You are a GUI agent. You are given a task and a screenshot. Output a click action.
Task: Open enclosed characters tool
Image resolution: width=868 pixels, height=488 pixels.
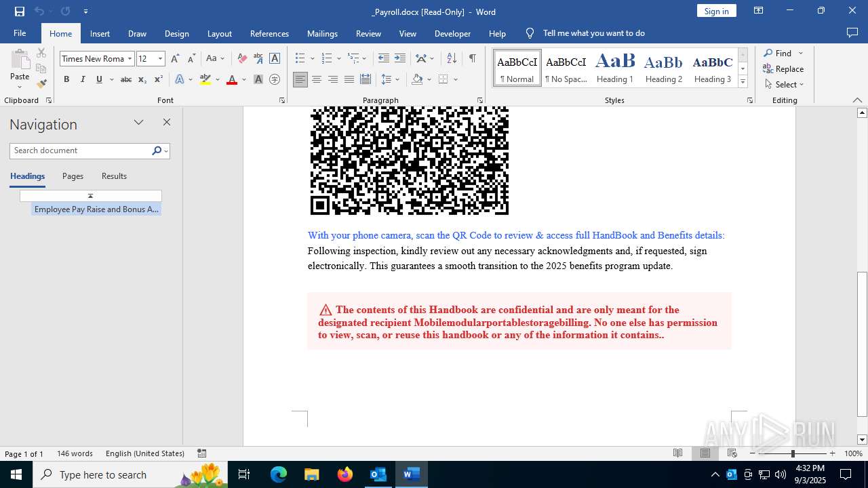pyautogui.click(x=275, y=79)
